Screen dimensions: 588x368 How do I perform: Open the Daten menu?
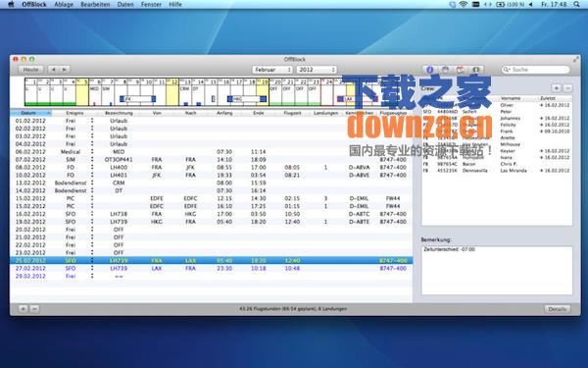point(125,4)
